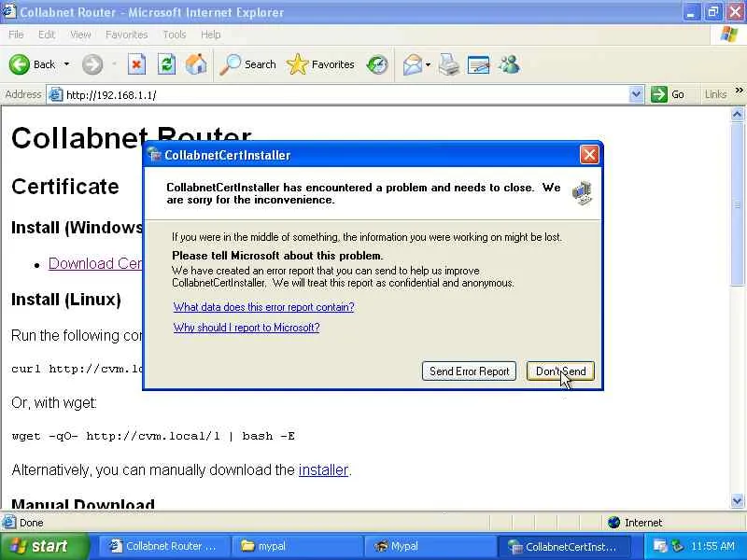Screen dimensions: 747x560
Task: Click the vertical scrollbar thumb
Action: pos(737,203)
